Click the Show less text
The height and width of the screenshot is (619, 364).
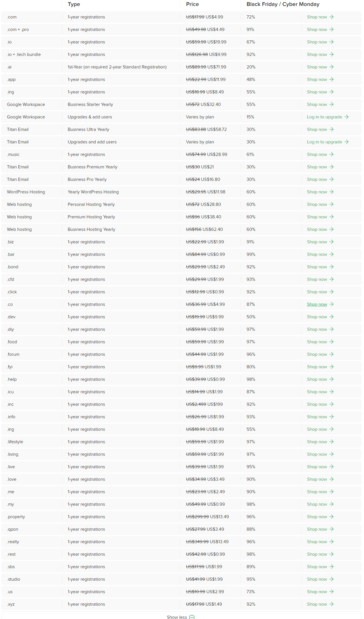tap(177, 617)
